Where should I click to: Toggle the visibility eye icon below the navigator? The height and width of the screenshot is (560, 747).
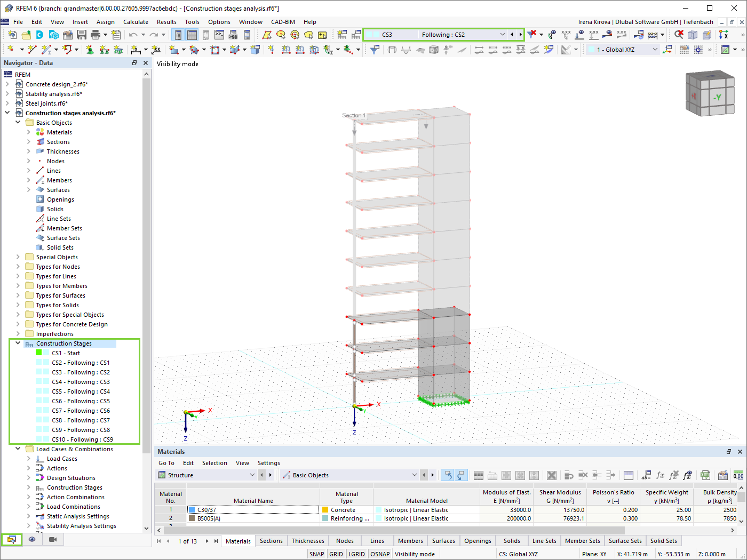pyautogui.click(x=31, y=540)
